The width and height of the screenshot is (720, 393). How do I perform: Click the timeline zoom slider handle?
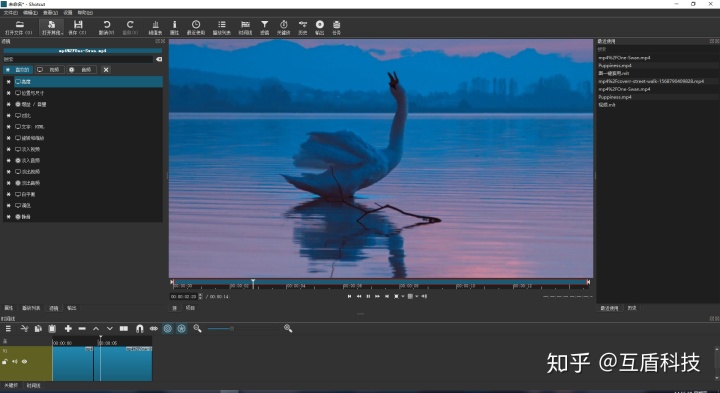232,328
